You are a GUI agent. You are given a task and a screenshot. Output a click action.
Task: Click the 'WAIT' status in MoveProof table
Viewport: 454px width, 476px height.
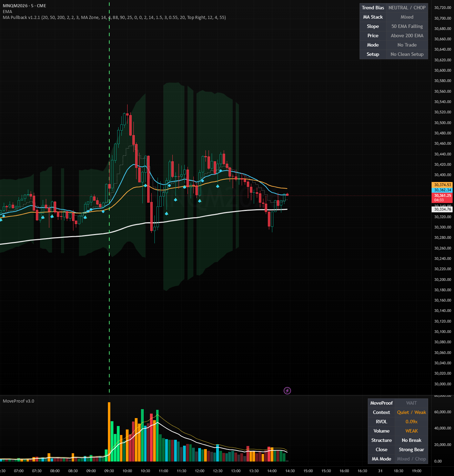point(412,403)
